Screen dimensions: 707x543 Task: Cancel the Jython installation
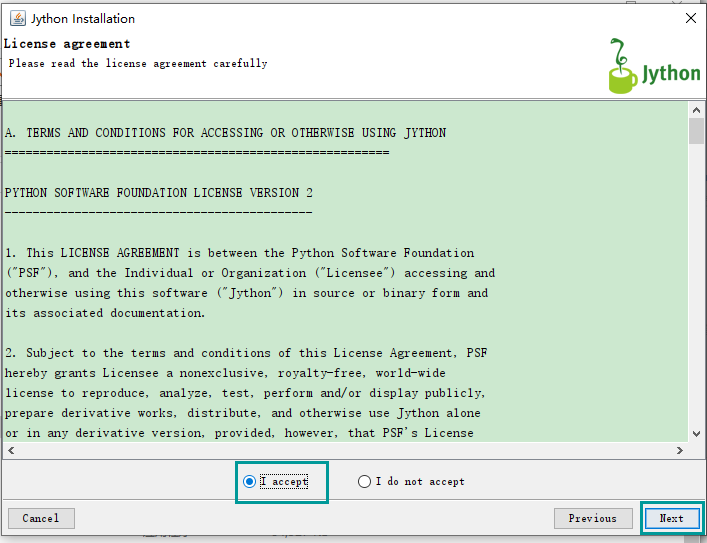pyautogui.click(x=41, y=518)
